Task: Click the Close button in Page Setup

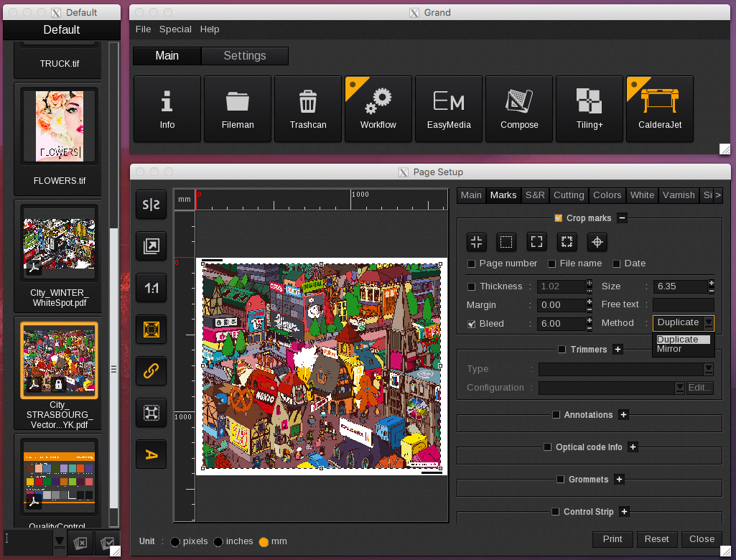Action: point(702,539)
